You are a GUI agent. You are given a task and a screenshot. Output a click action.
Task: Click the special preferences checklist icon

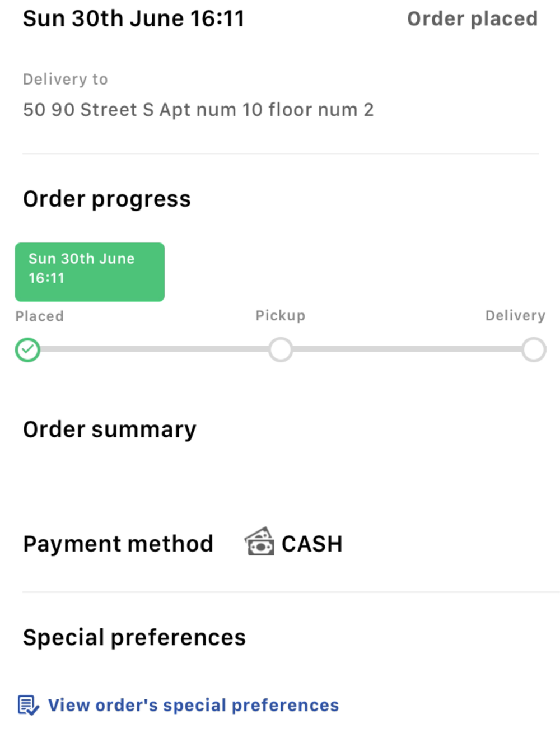pyautogui.click(x=28, y=705)
